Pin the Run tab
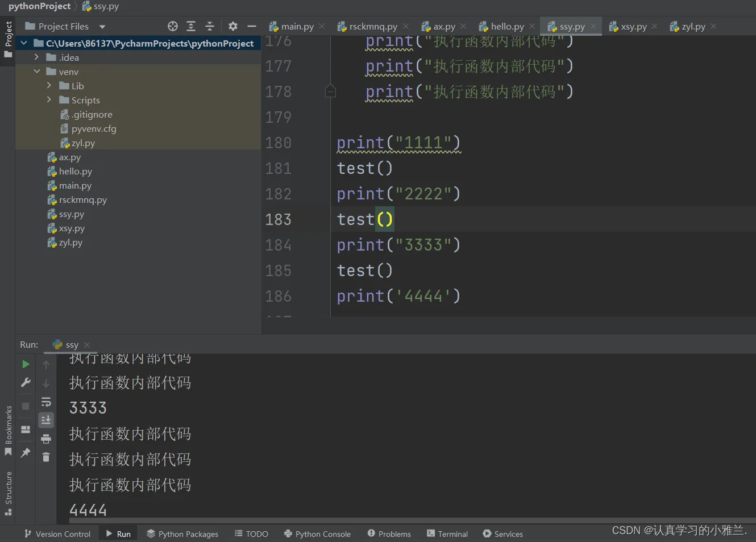This screenshot has width=756, height=542. point(26,453)
